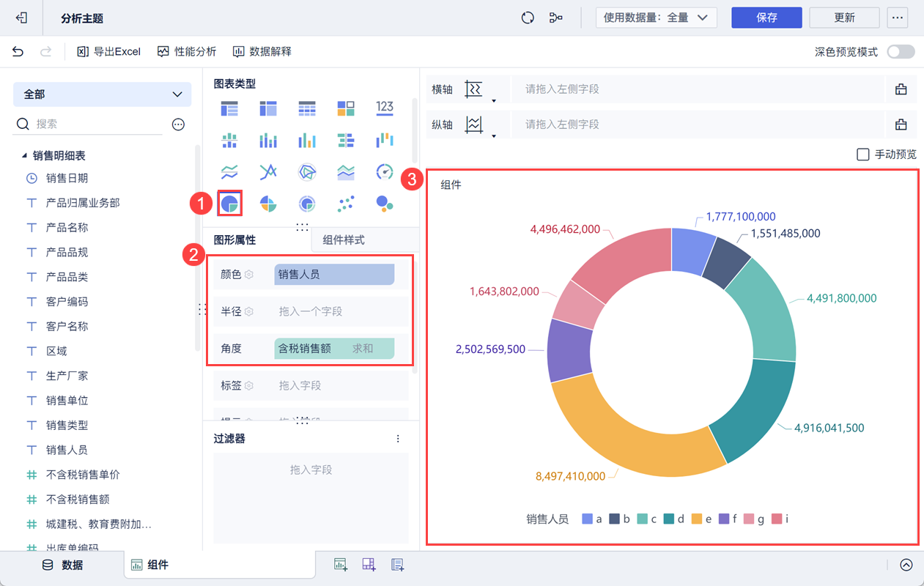Select the partitioned column chart icon
This screenshot has height=586, width=924.
click(229, 140)
